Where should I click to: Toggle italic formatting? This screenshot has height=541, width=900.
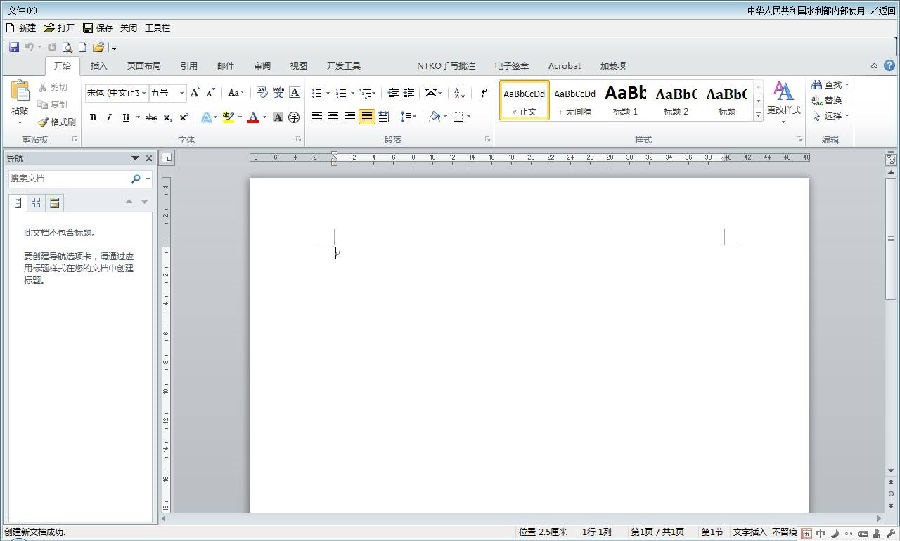[x=109, y=117]
